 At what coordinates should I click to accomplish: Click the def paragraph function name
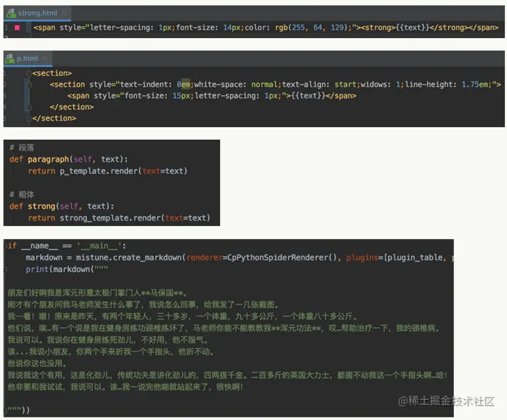point(48,159)
